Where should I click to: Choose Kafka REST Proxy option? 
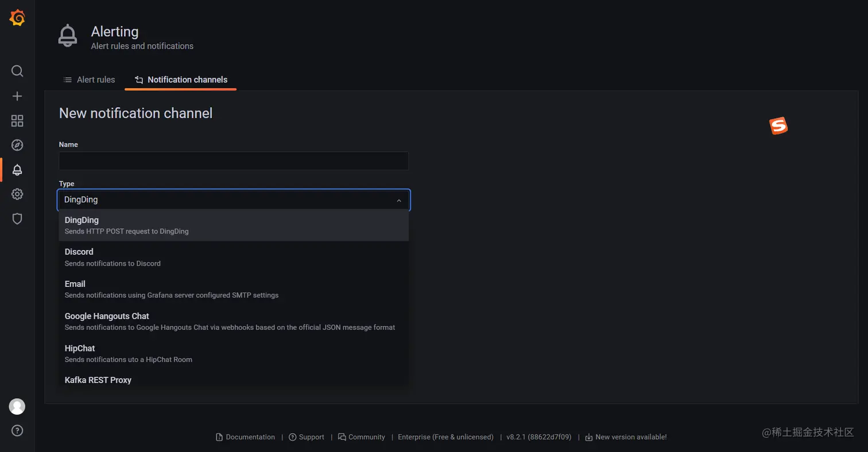coord(234,379)
